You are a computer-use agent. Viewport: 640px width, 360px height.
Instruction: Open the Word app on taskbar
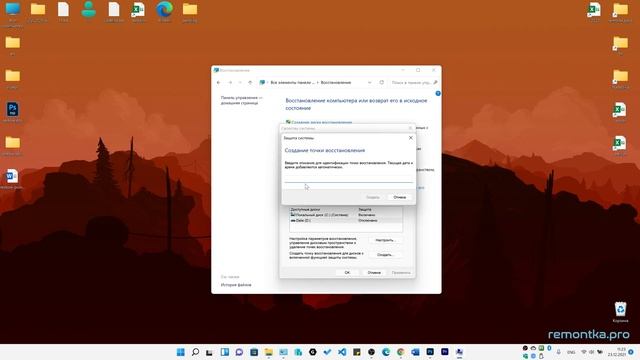(416, 352)
